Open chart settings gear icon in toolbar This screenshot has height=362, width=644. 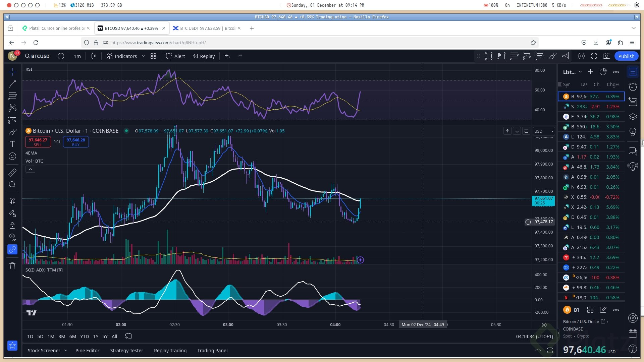coord(581,56)
